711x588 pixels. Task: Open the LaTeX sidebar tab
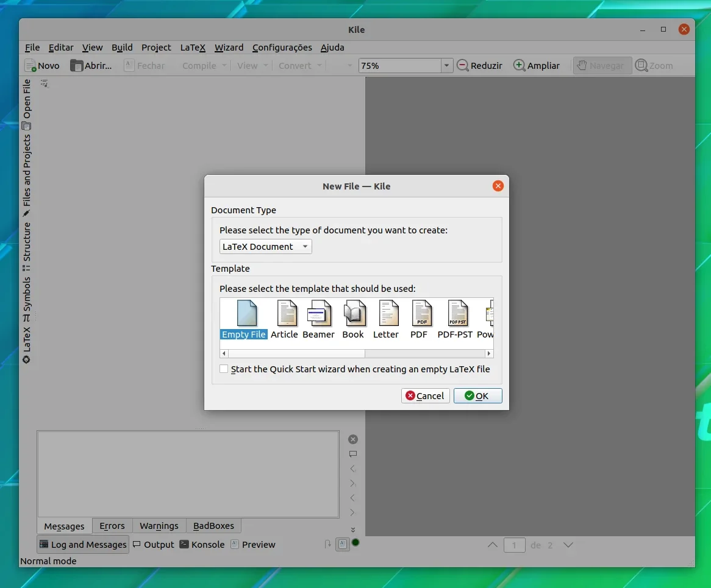pos(27,345)
